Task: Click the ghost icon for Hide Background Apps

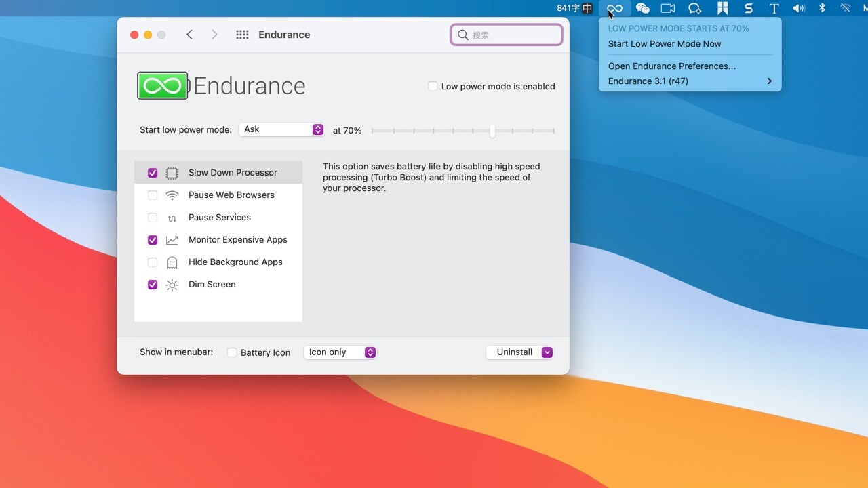Action: click(172, 262)
